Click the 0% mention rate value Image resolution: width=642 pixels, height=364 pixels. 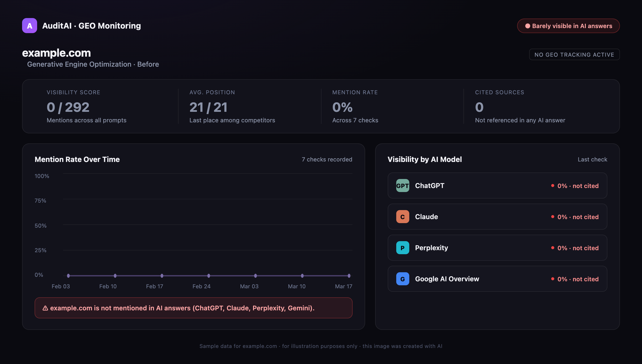click(x=342, y=107)
